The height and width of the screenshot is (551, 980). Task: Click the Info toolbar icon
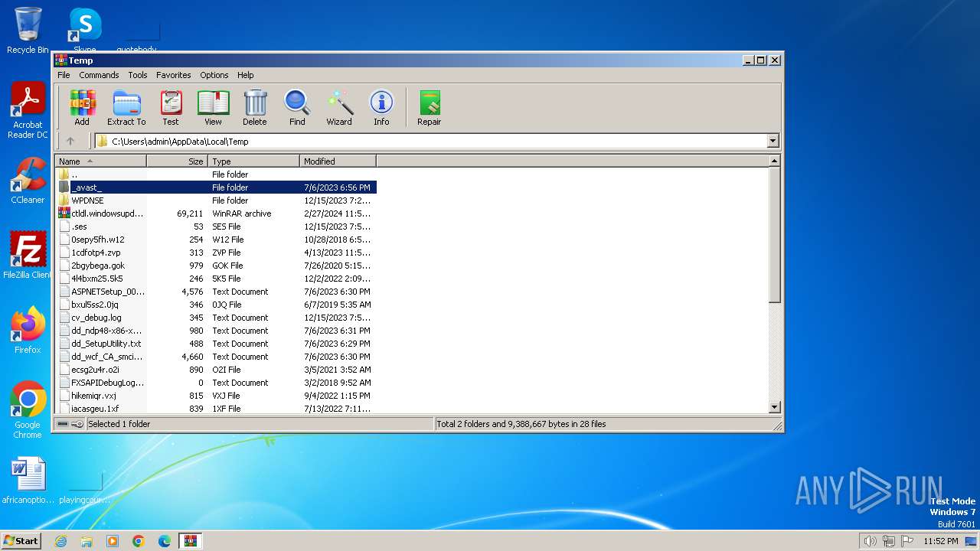coord(381,107)
